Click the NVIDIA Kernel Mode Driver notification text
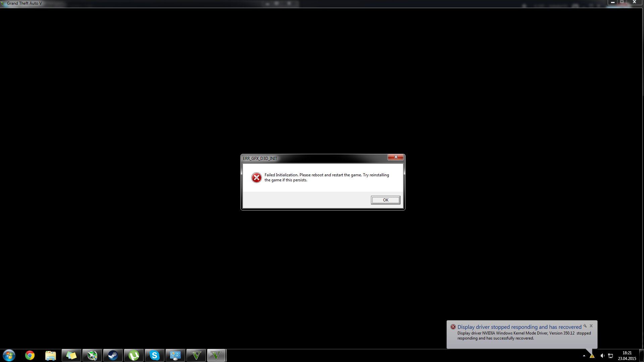This screenshot has width=644, height=362. point(524,336)
